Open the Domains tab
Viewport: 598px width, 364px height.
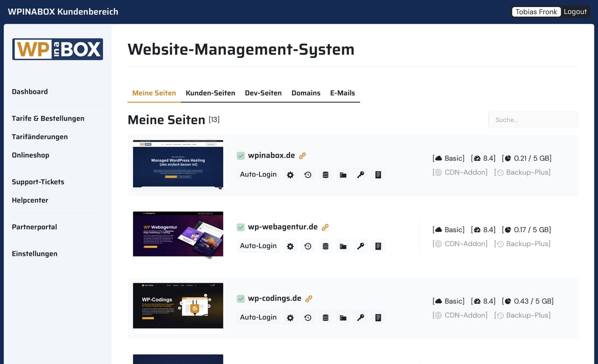coord(306,93)
